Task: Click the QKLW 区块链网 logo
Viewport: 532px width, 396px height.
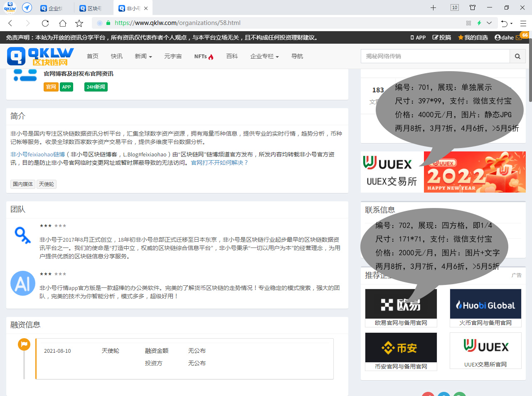Action: click(x=40, y=56)
